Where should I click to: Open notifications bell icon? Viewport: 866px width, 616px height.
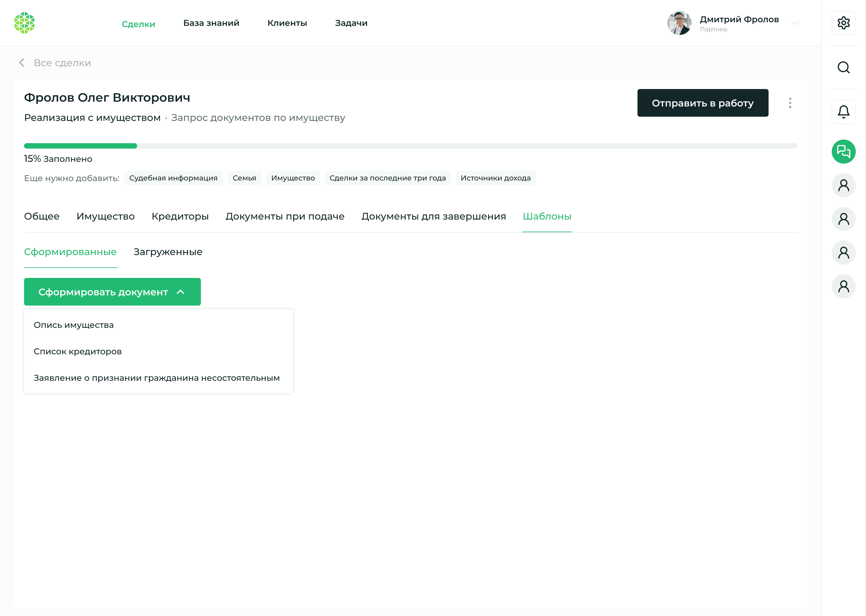point(843,112)
